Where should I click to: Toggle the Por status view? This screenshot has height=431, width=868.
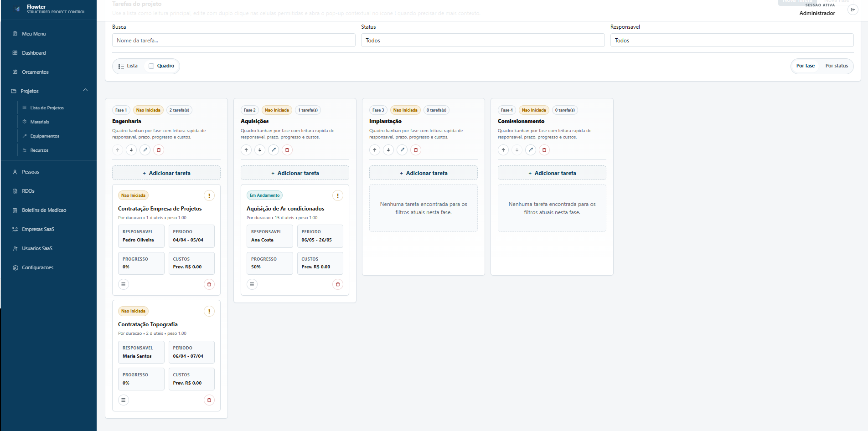click(x=837, y=66)
